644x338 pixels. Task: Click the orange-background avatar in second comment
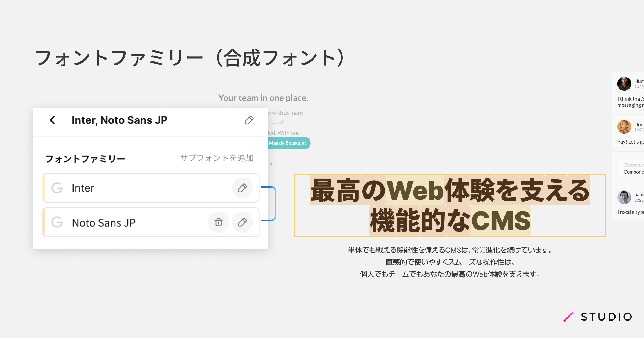(x=624, y=127)
